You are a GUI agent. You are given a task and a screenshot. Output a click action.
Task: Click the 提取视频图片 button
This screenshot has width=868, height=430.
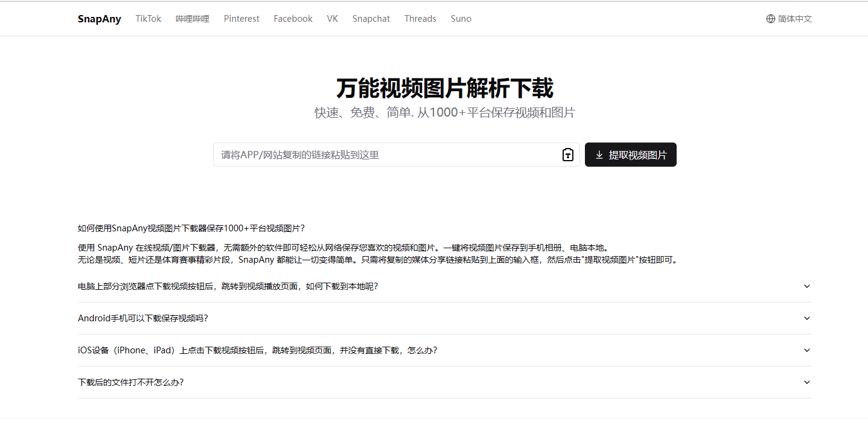631,155
